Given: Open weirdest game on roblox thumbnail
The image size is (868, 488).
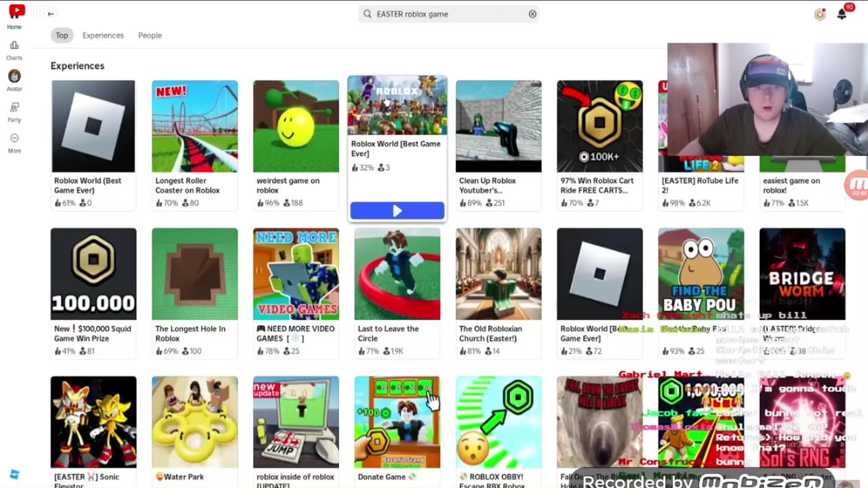Looking at the screenshot, I should click(296, 126).
